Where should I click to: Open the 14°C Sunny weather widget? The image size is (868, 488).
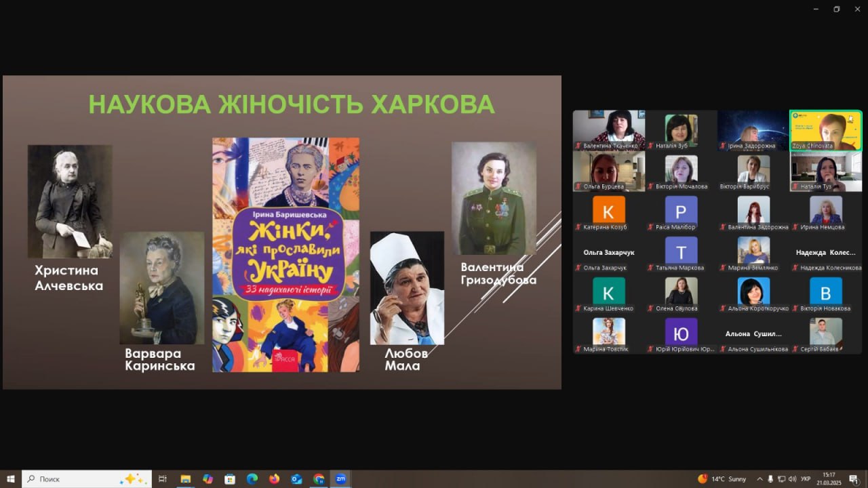[x=722, y=479]
